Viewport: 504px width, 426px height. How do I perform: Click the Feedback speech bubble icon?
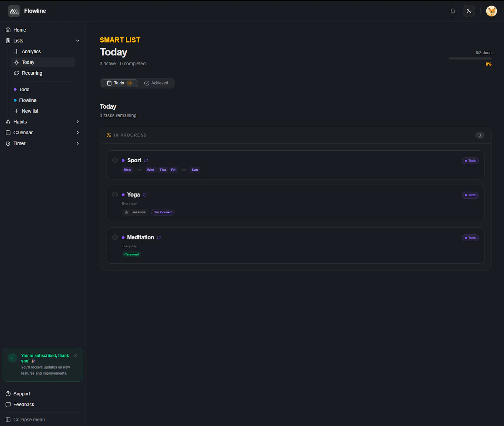tap(8, 405)
